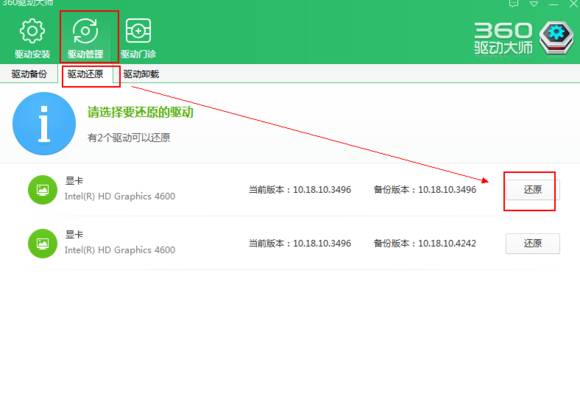Click graphics card icon in 备份版本 10.18.10.3496 row
This screenshot has height=404, width=580.
(x=43, y=190)
